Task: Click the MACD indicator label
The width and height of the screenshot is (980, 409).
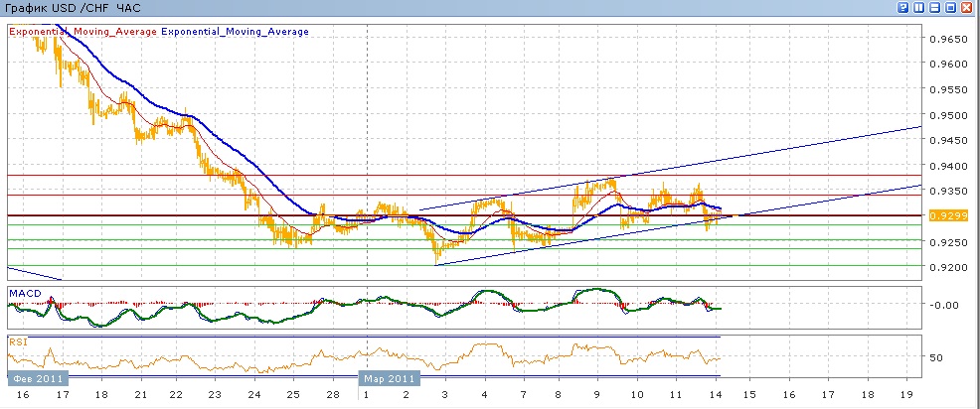Action: point(23,294)
